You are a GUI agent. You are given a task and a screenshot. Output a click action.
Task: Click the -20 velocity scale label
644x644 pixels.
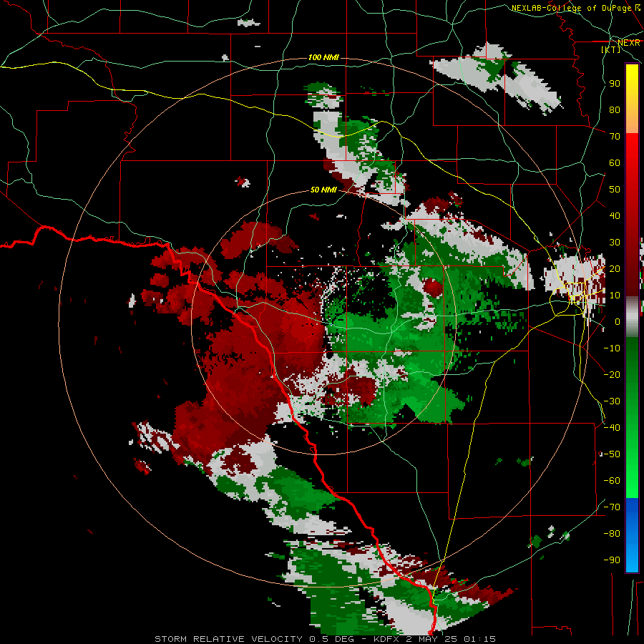(x=612, y=375)
